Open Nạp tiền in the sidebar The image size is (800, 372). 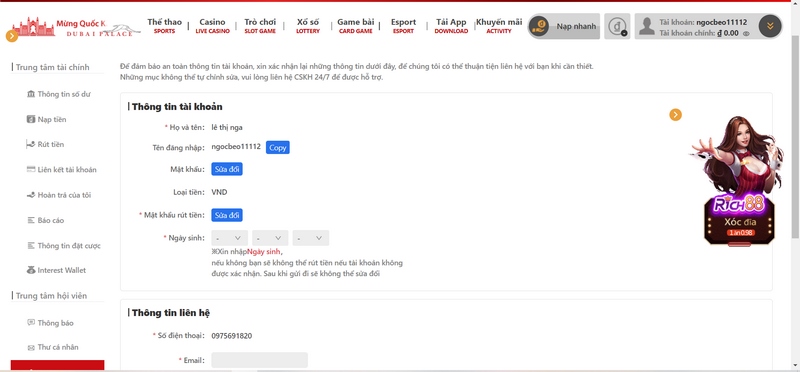(46, 119)
